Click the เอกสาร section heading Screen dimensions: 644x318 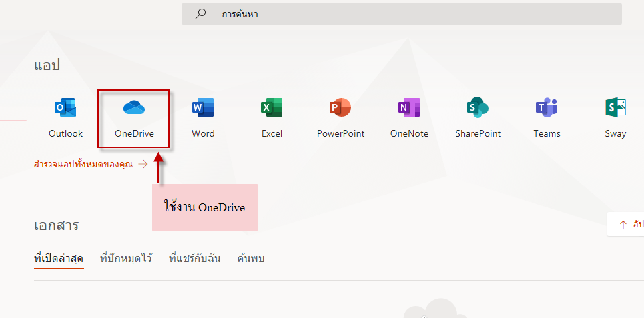(x=56, y=225)
